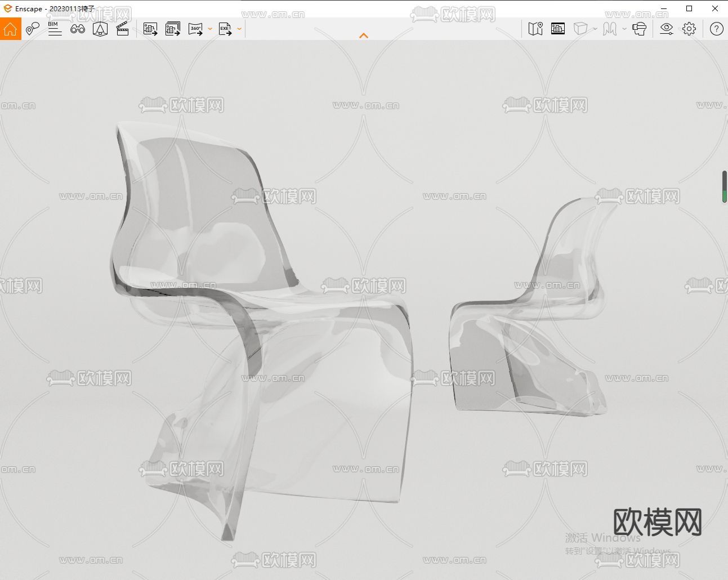728x580 pixels.
Task: Toggle the Safe Frame icon
Action: [558, 29]
